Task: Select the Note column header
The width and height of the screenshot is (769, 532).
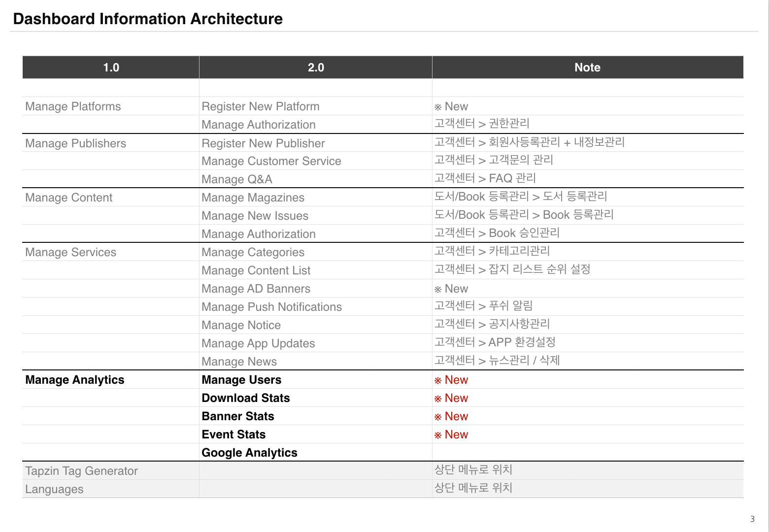Action: pyautogui.click(x=588, y=67)
